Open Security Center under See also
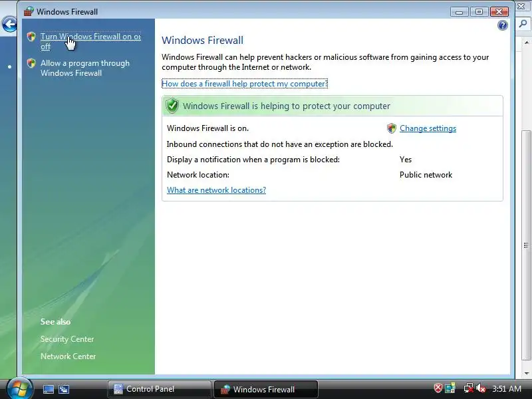 67,339
